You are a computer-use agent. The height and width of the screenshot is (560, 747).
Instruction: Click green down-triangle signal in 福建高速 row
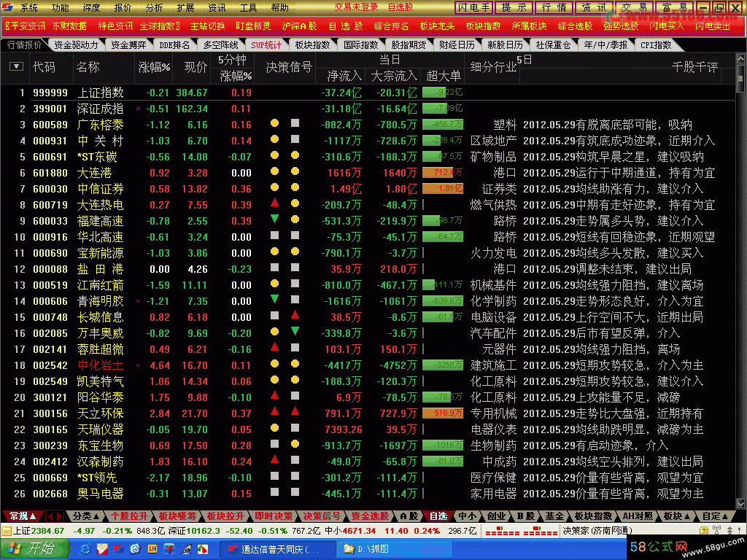coord(275,220)
